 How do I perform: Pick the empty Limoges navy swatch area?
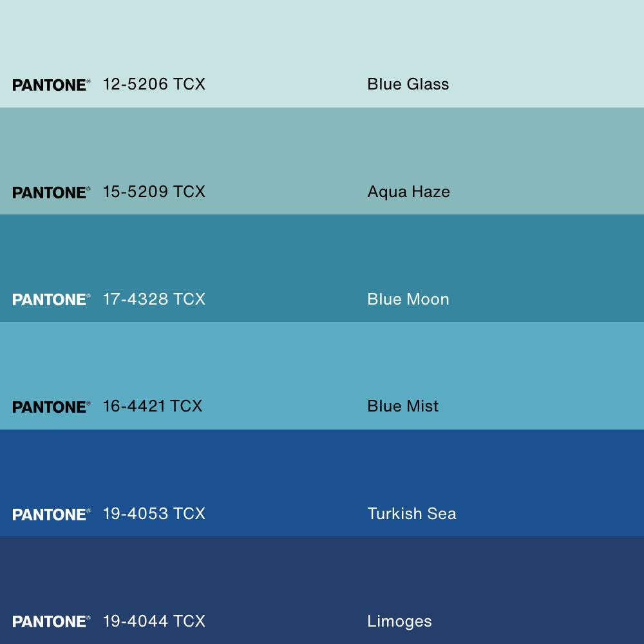click(x=322, y=573)
